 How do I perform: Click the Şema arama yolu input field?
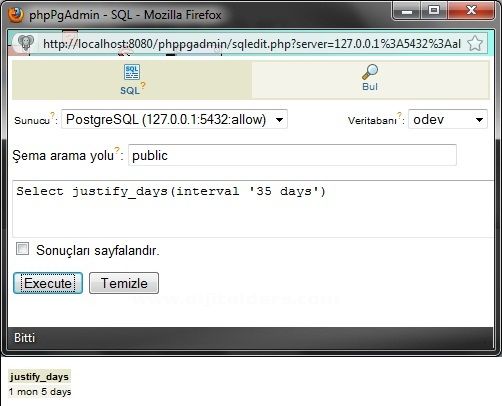[x=292, y=155]
